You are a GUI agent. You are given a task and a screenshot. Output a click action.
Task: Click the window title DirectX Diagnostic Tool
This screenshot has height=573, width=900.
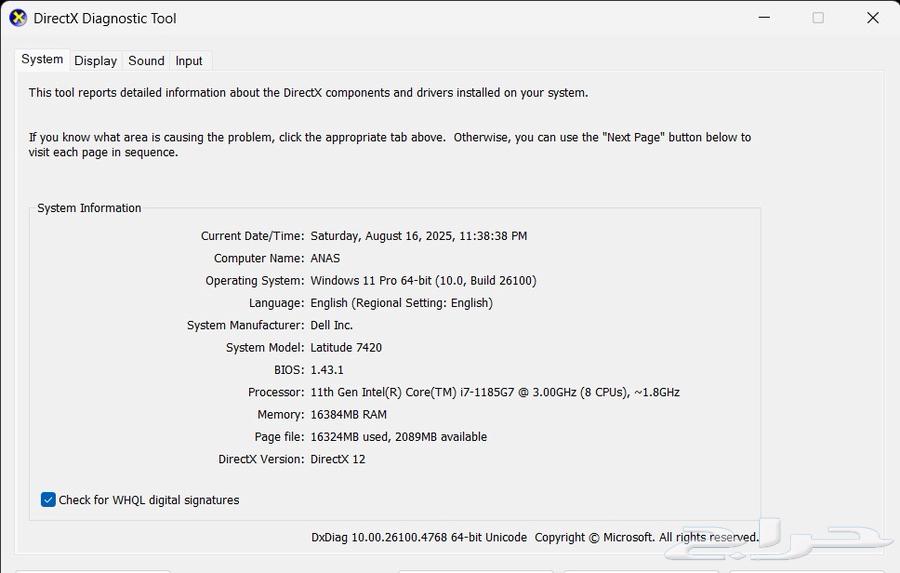(x=105, y=18)
